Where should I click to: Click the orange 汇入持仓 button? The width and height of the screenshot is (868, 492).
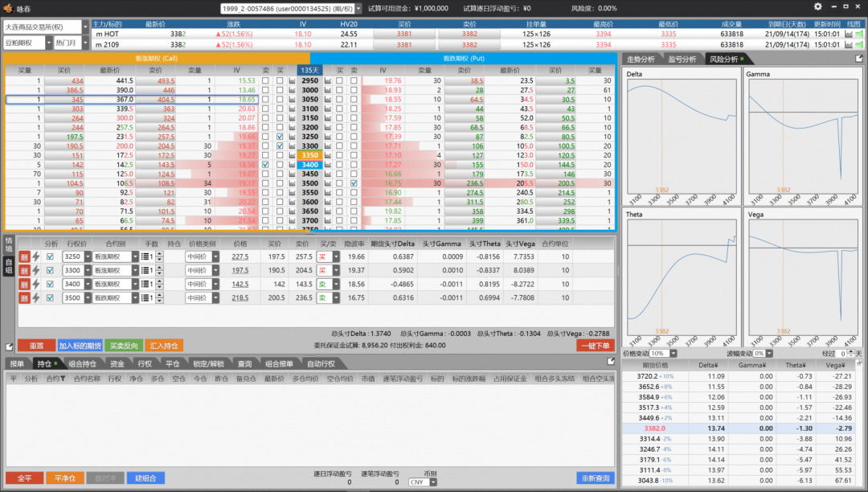[x=164, y=346]
